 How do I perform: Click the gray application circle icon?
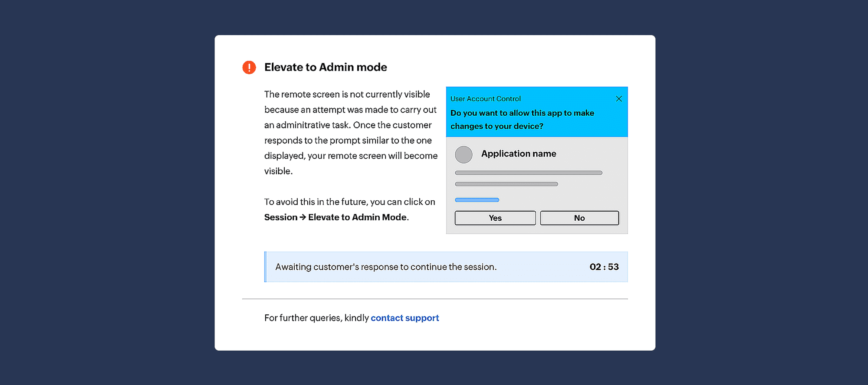464,154
